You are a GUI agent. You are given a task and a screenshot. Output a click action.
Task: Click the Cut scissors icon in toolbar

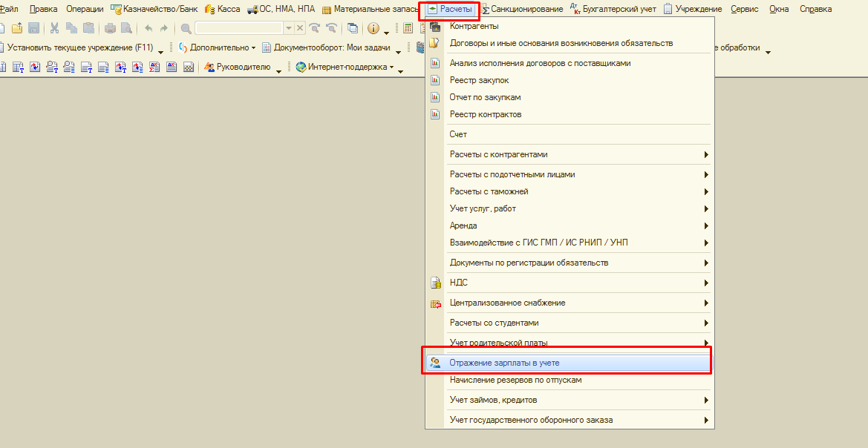[55, 28]
